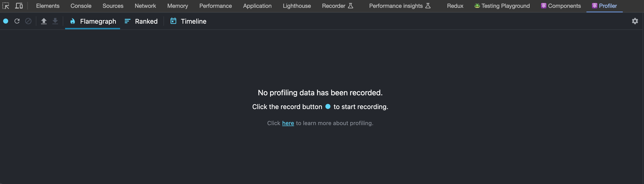
Task: Switch to the Ranked view
Action: coord(146,21)
